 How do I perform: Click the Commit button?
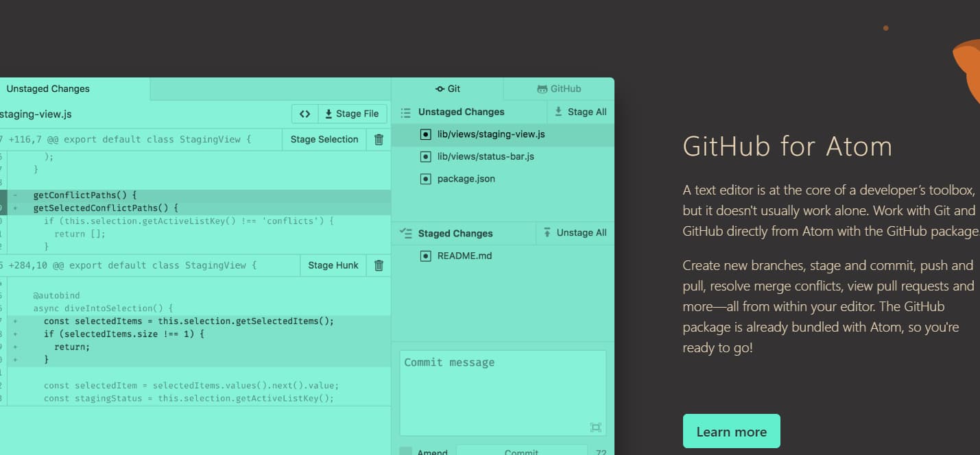click(x=521, y=451)
